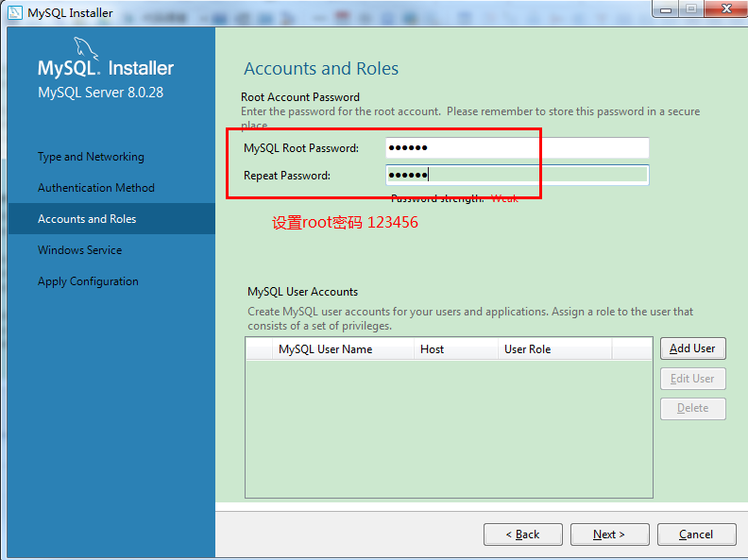
Task: Click the Edit User button
Action: point(692,379)
